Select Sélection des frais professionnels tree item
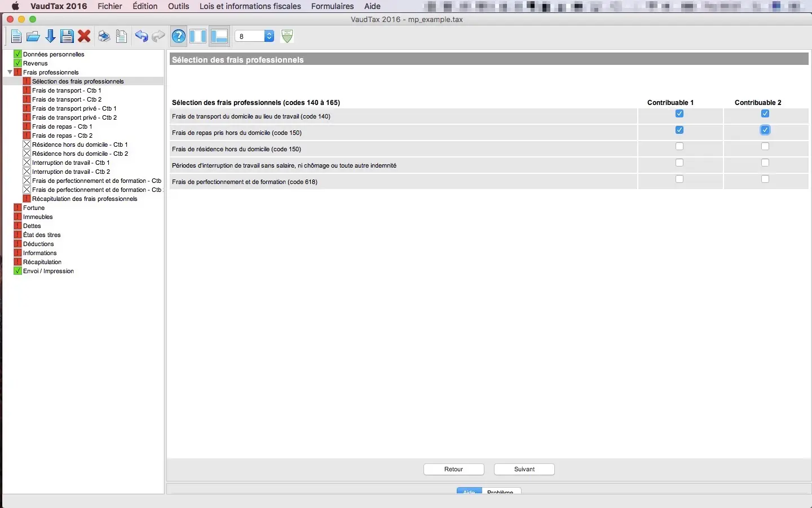Image resolution: width=812 pixels, height=508 pixels. point(78,81)
